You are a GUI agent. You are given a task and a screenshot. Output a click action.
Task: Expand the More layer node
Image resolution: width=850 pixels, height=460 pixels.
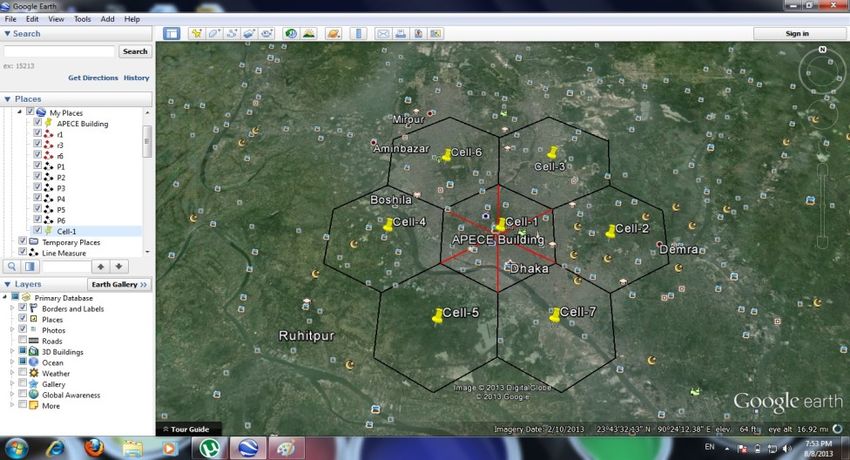coord(12,405)
